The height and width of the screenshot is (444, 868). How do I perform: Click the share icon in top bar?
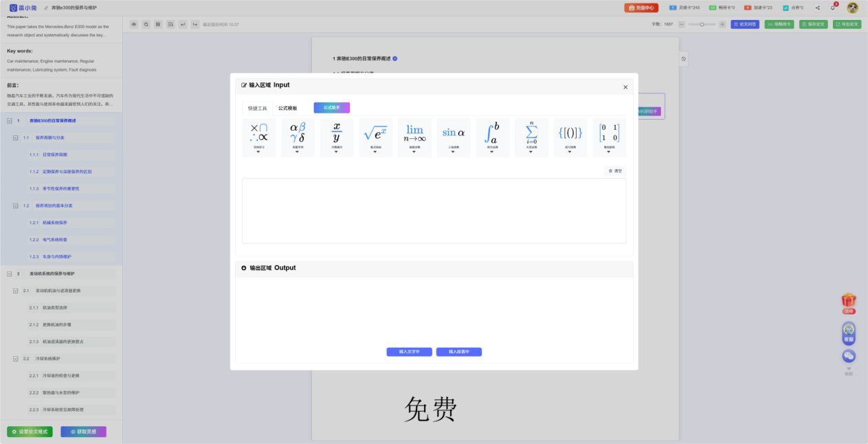tap(818, 8)
